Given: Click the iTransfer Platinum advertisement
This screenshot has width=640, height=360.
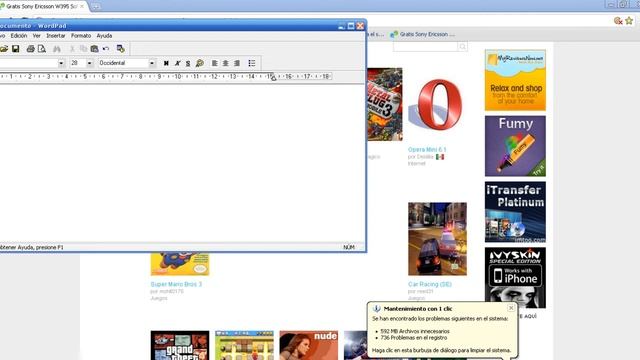Looking at the screenshot, I should [x=515, y=212].
